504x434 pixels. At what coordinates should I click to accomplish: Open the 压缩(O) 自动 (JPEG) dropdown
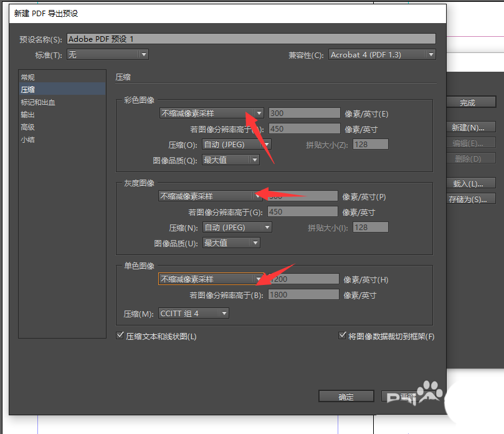point(237,145)
